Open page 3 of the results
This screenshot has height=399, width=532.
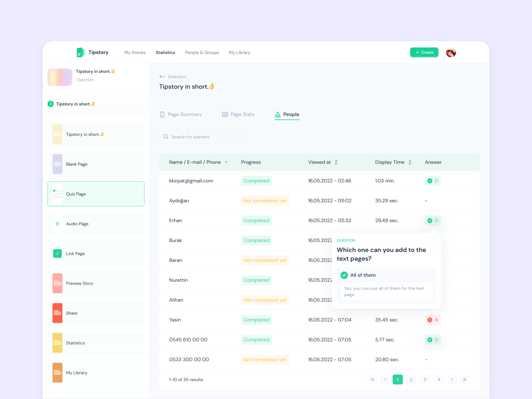click(425, 379)
